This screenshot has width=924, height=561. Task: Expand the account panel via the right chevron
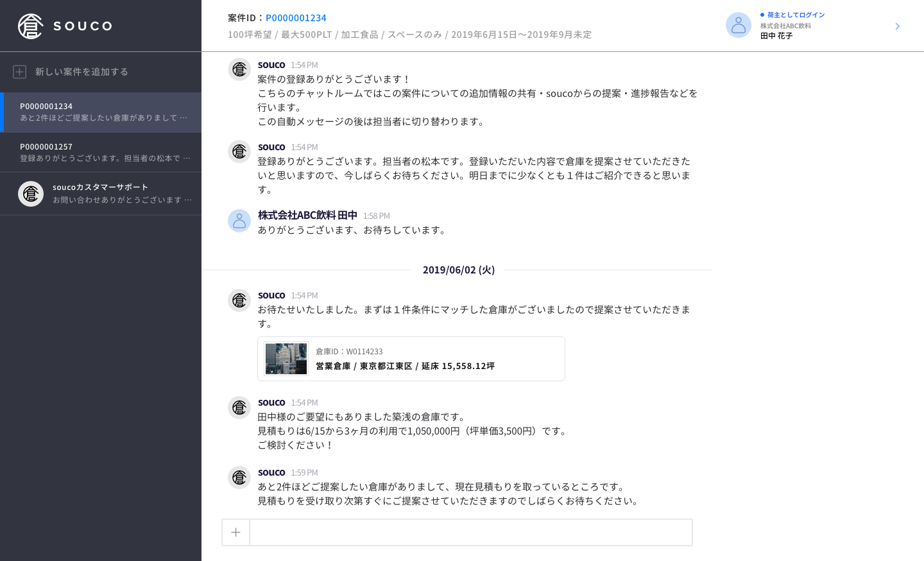click(897, 26)
